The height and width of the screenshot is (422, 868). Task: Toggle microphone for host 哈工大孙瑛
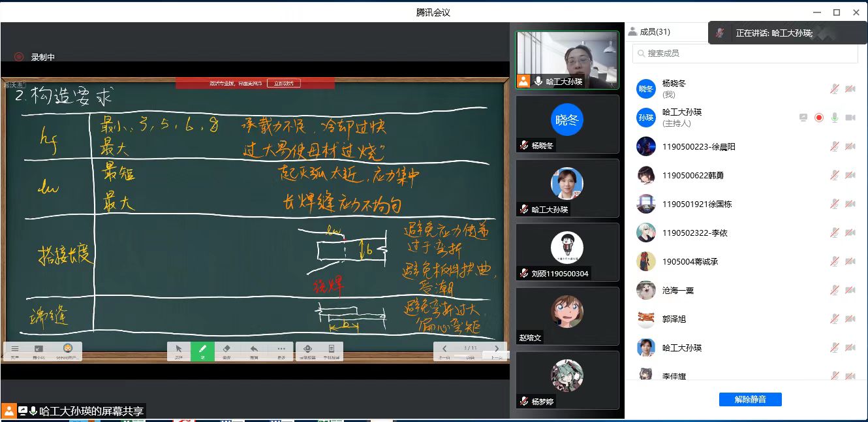(x=834, y=118)
